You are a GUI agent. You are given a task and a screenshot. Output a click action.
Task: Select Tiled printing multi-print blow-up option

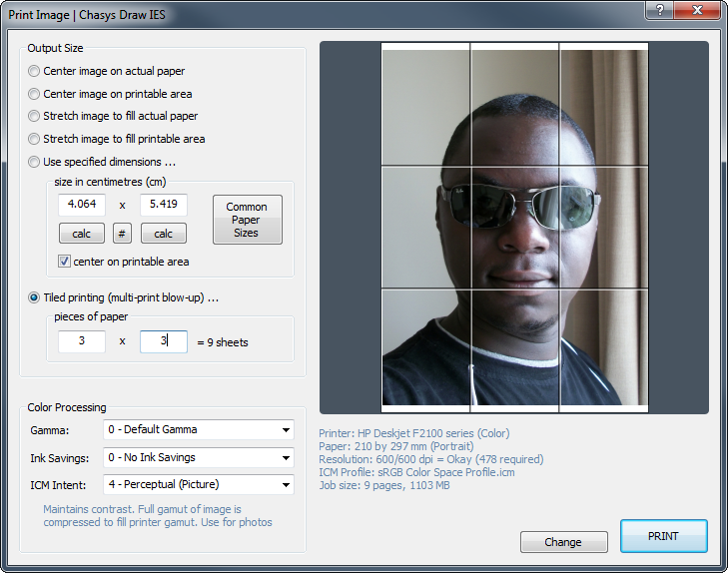point(35,297)
